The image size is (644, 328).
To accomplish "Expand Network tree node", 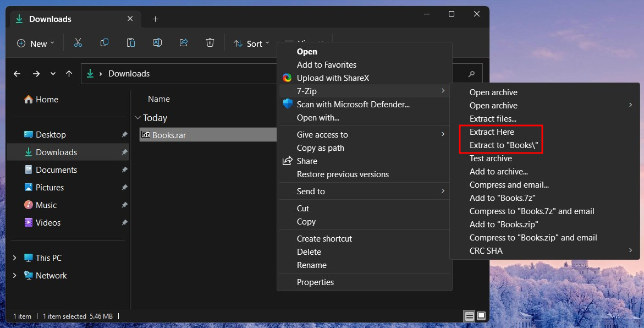I will click(x=15, y=276).
